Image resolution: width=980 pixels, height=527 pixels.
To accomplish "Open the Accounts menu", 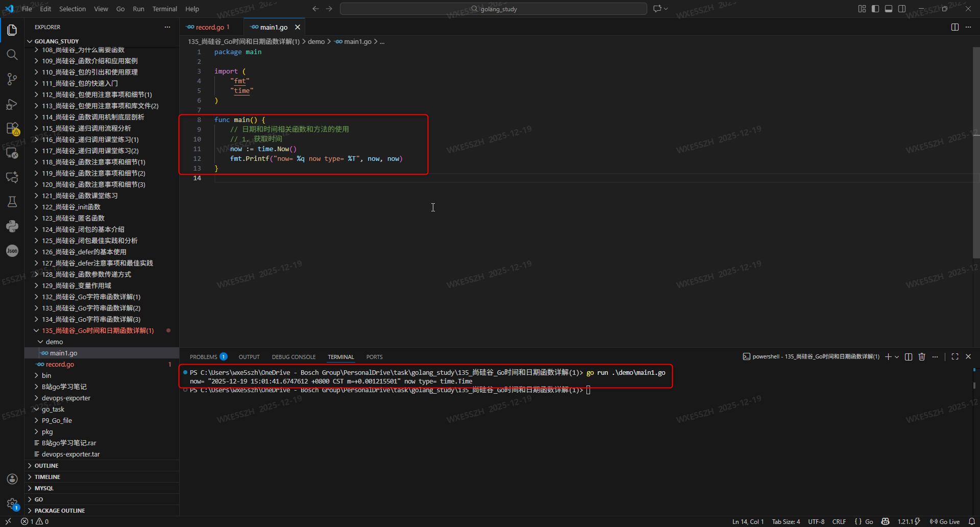I will coord(12,479).
